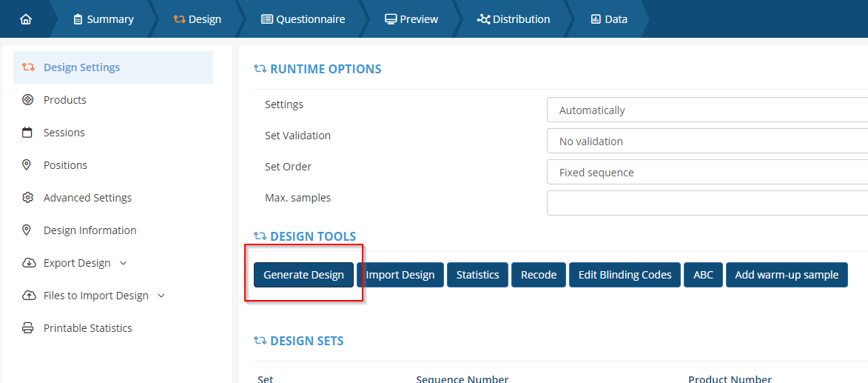Viewport: 868px width, 383px height.
Task: Open the Set Order dropdown
Action: (707, 173)
